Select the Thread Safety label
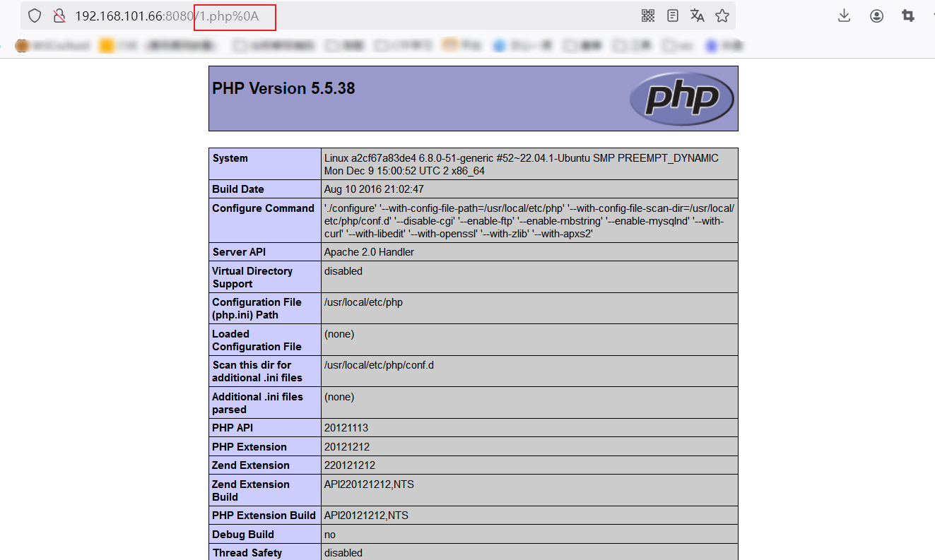Viewport: 935px width, 560px height. [x=247, y=553]
